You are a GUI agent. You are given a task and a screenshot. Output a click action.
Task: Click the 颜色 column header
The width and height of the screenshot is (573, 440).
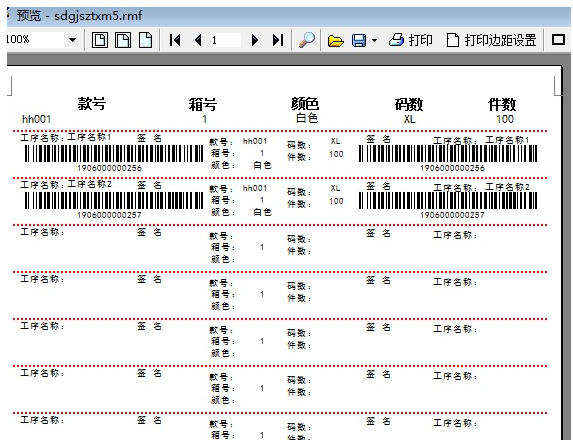tap(305, 104)
